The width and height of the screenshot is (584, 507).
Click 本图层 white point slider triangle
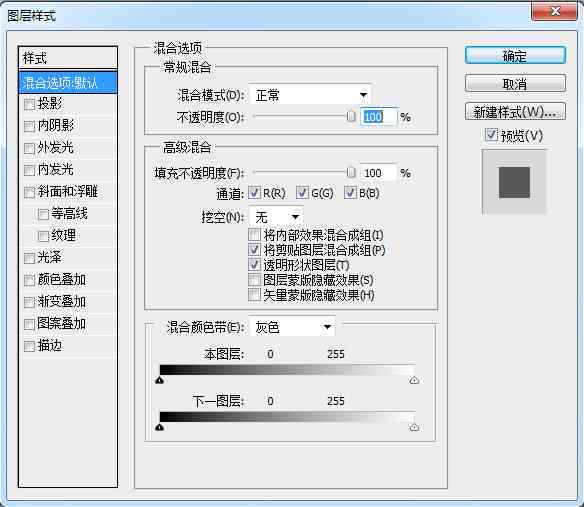[x=414, y=380]
